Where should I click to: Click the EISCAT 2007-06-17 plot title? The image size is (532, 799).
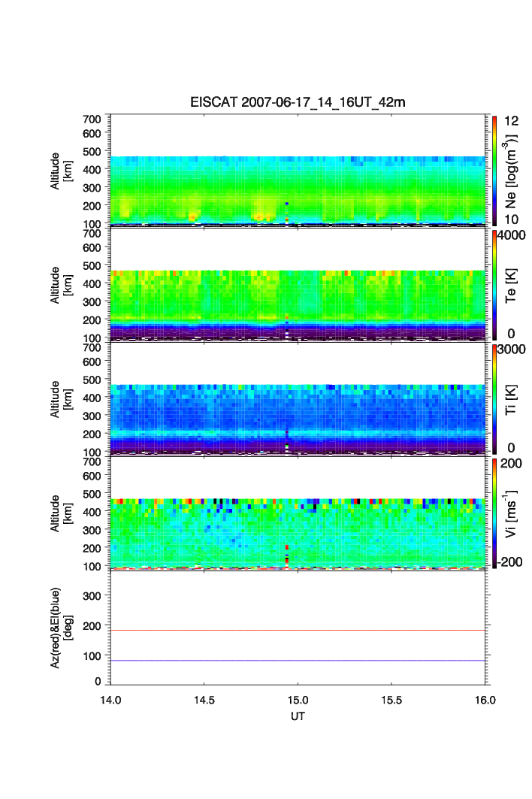(x=298, y=102)
